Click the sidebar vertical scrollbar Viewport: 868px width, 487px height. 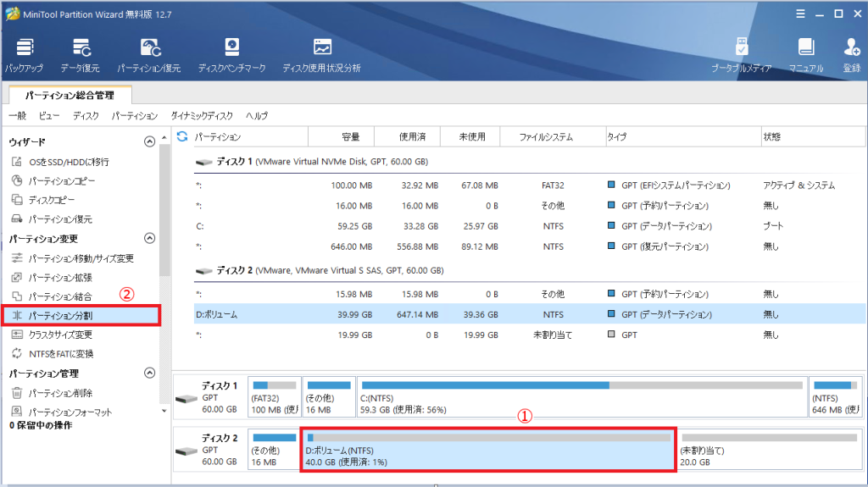[164, 210]
